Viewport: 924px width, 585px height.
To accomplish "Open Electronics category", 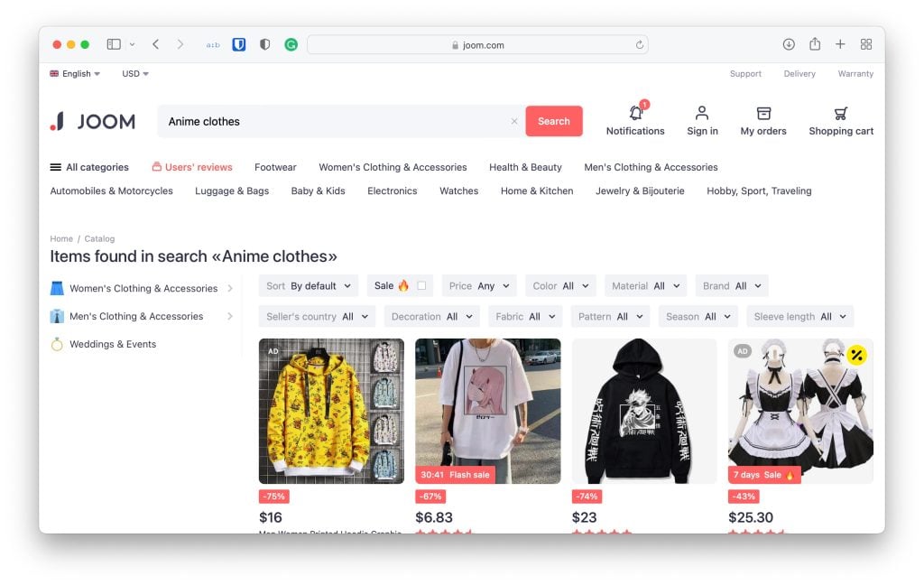I will pos(392,191).
